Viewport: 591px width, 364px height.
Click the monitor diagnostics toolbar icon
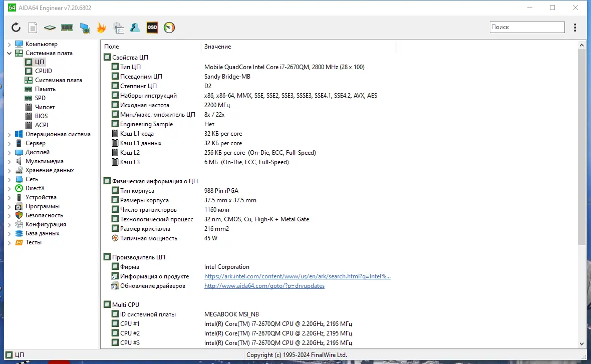[85, 28]
